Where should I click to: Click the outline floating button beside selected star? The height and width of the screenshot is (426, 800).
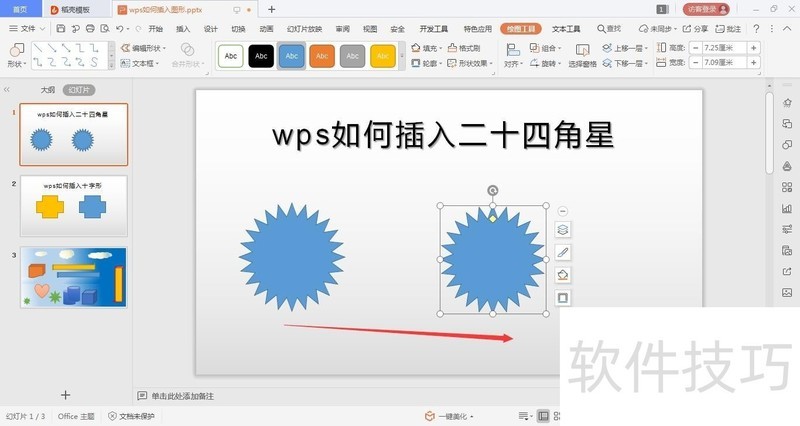point(563,297)
